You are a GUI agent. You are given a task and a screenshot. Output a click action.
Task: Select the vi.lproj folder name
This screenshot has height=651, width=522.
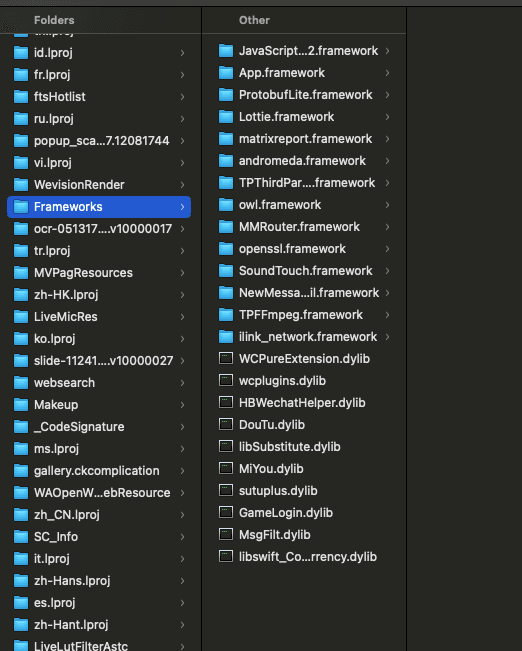point(53,163)
